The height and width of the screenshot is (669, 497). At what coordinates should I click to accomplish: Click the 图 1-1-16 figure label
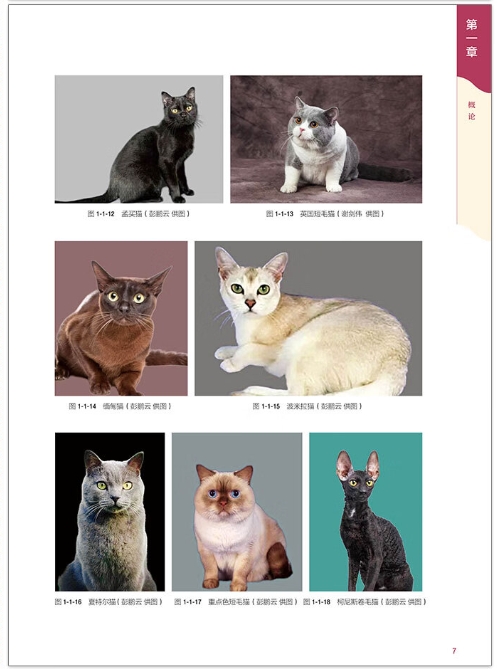point(68,602)
